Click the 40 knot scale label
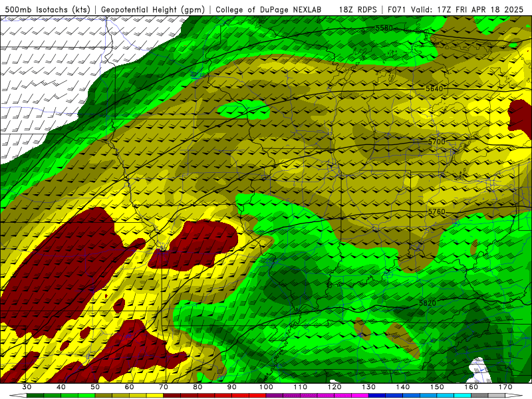 pyautogui.click(x=61, y=387)
